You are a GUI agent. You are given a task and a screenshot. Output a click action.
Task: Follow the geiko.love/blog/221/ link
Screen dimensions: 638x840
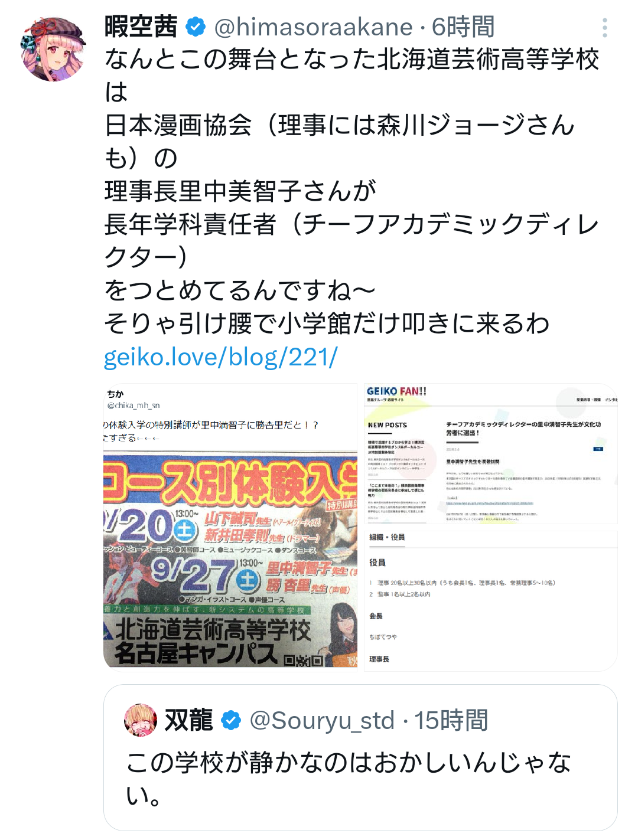pos(220,357)
